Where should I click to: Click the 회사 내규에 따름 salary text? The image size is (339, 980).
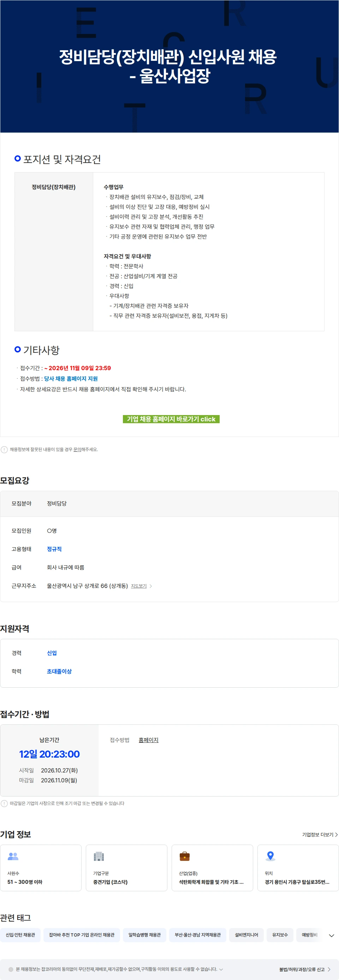click(65, 567)
